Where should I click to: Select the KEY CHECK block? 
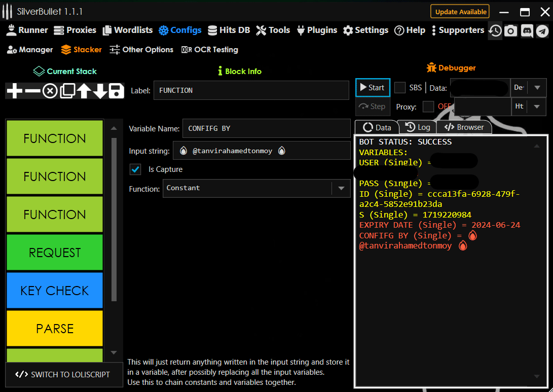(55, 291)
